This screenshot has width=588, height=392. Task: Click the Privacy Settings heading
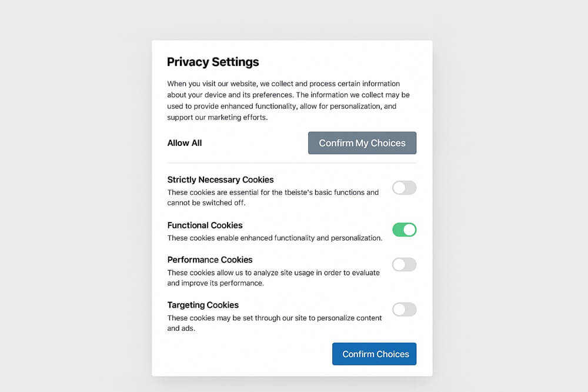tap(213, 62)
